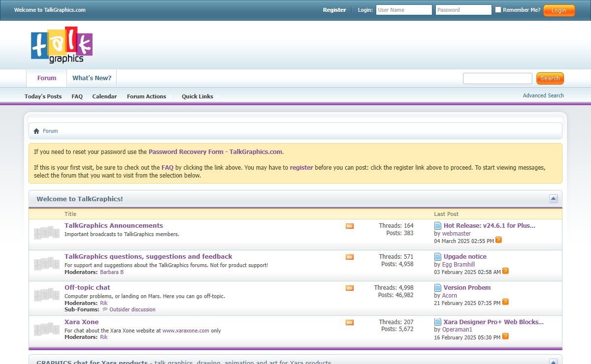
Task: Click the User Name input field
Action: 404,10
